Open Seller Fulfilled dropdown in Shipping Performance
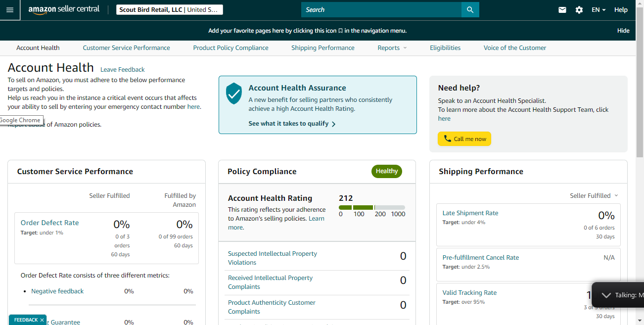644x325 pixels. tap(594, 195)
